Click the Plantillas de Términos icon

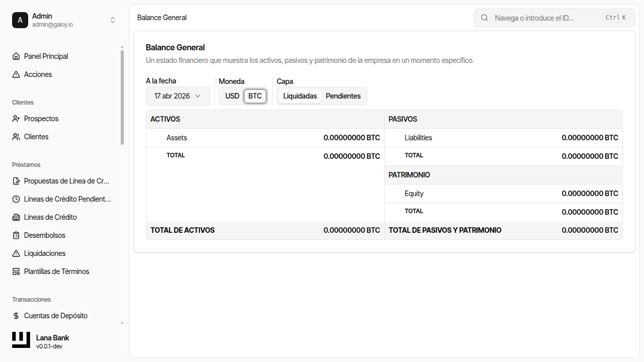(16, 271)
